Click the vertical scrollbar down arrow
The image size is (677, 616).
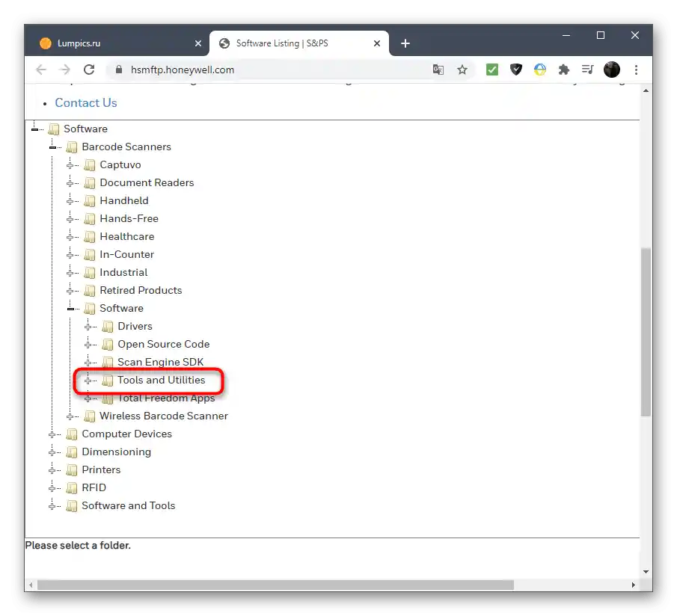[x=646, y=572]
